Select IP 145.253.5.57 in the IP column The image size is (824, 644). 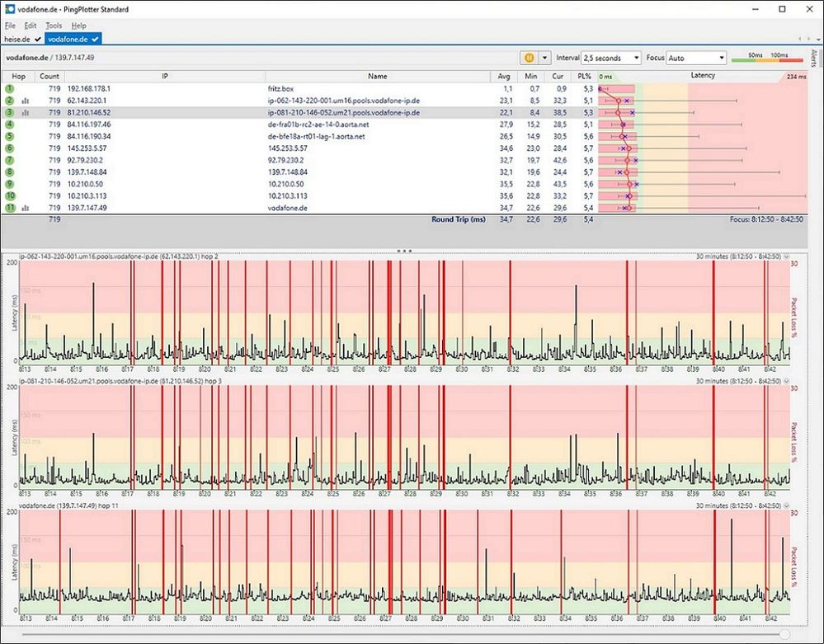click(87, 148)
